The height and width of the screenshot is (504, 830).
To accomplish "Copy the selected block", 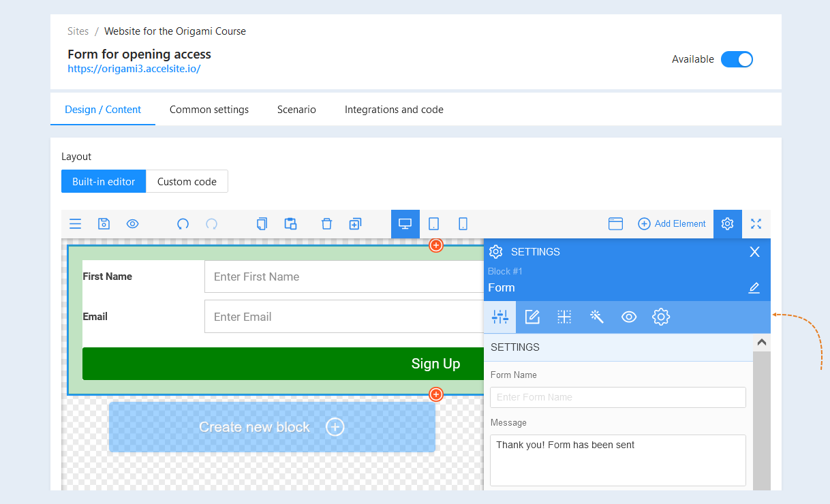I will (x=262, y=224).
